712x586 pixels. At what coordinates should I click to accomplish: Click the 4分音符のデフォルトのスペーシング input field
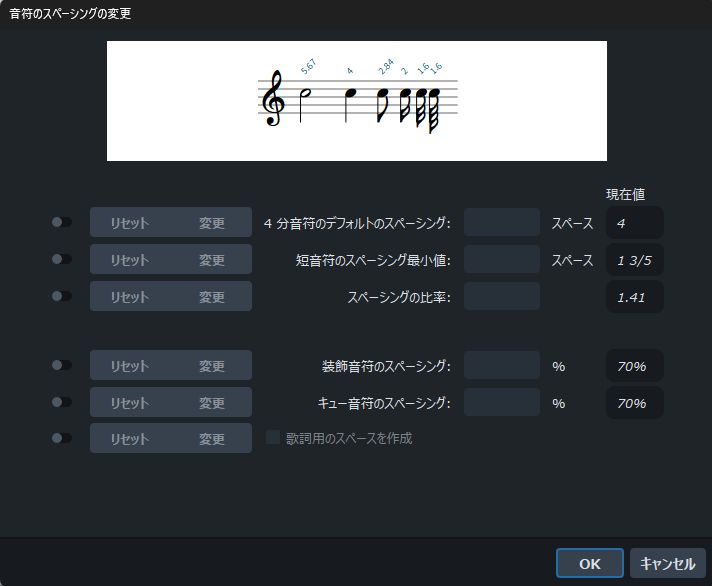501,223
